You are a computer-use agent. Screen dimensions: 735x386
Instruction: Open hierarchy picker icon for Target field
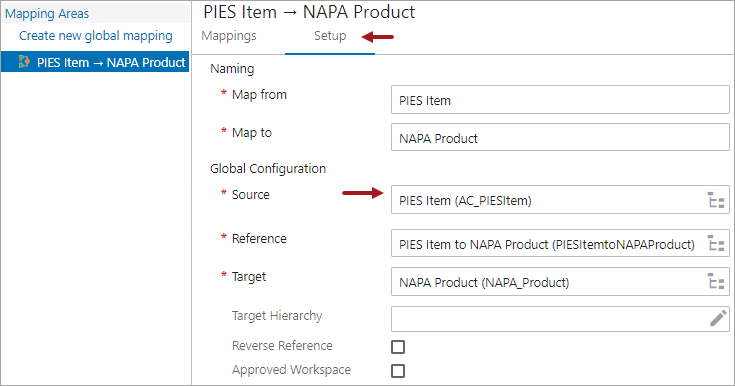point(716,282)
